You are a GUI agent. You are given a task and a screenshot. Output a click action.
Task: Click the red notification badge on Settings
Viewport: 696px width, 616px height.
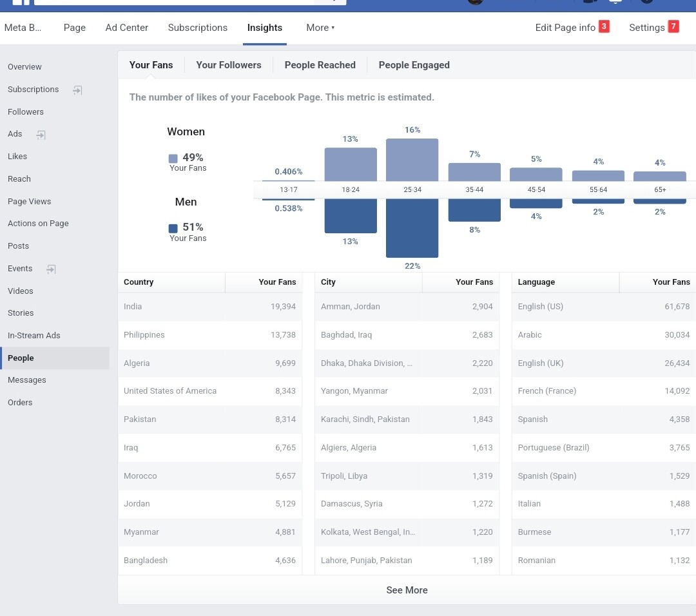click(673, 26)
